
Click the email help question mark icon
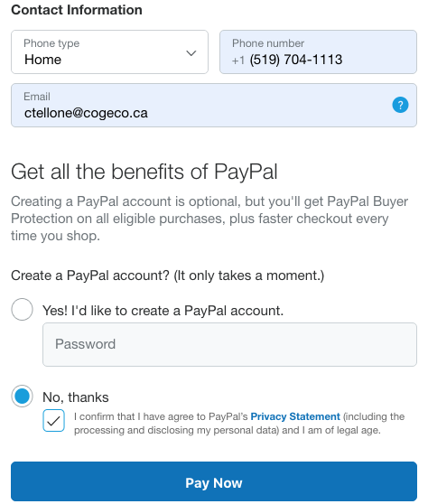(x=400, y=105)
